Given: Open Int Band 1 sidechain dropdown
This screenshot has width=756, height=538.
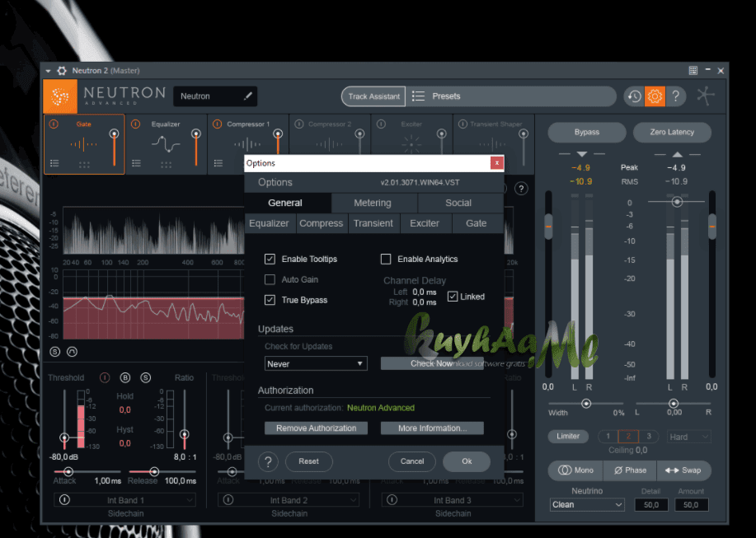Looking at the screenshot, I should (125, 500).
